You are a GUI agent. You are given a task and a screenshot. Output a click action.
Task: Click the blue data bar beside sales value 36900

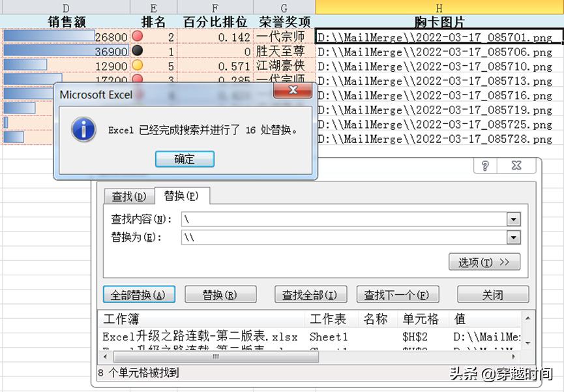point(39,52)
